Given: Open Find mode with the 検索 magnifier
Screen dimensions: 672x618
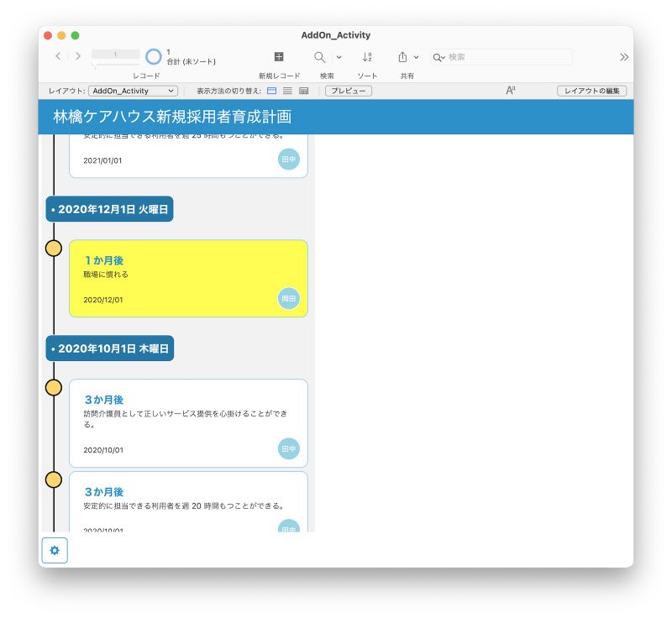Looking at the screenshot, I should 320,57.
